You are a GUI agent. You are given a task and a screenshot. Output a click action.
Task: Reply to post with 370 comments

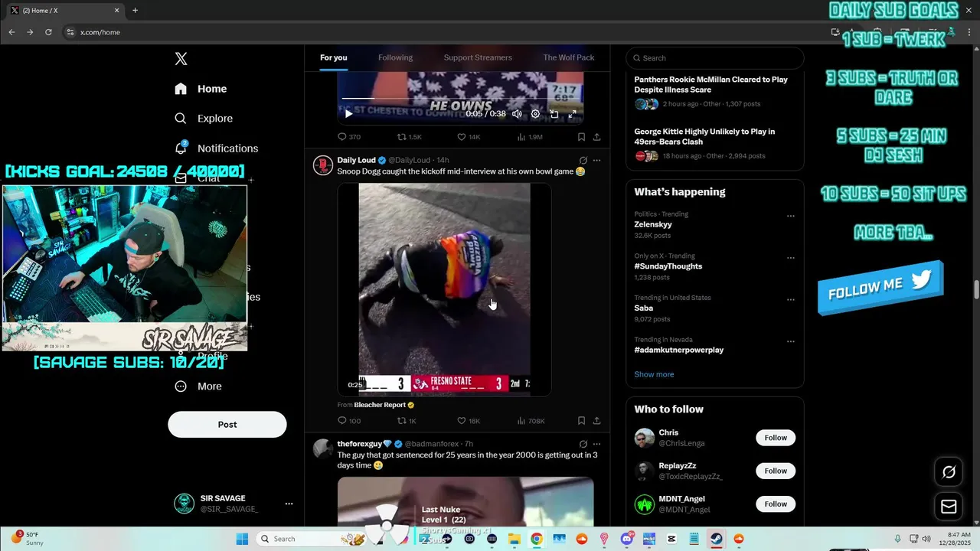(x=349, y=137)
